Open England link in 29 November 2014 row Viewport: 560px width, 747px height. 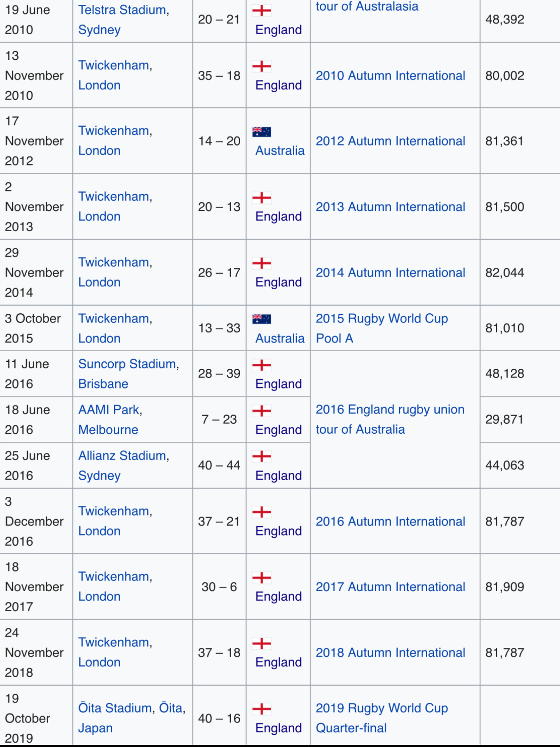click(279, 282)
